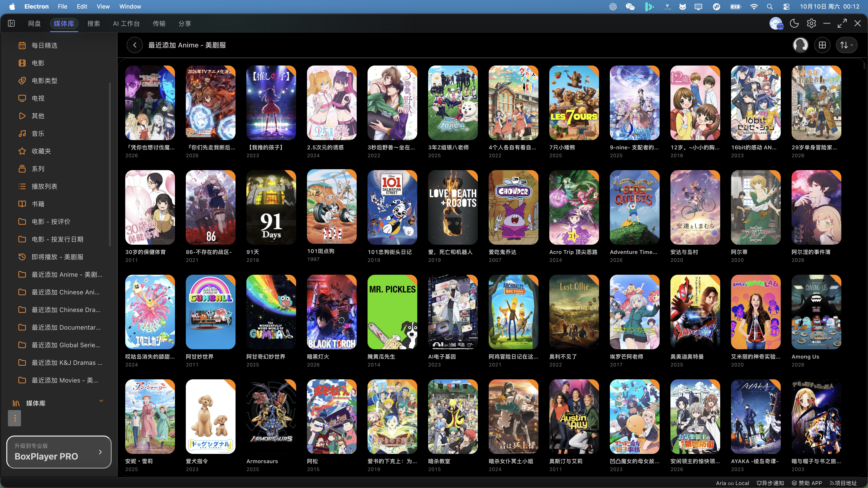
Task: Open the 91 Days poster
Action: click(271, 207)
